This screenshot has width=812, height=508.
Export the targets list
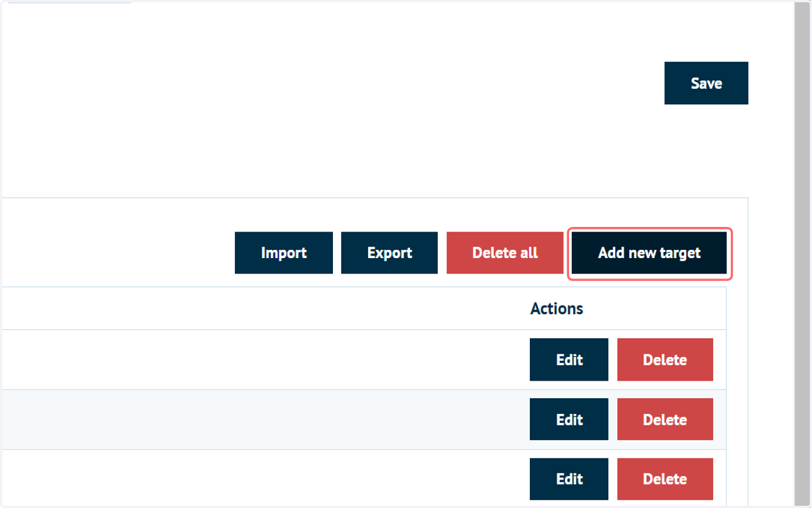click(x=389, y=253)
